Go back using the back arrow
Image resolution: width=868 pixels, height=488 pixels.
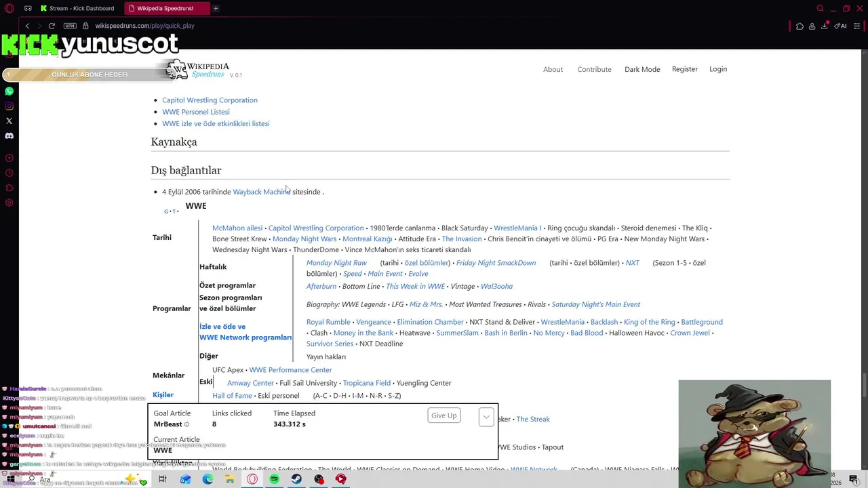tap(27, 26)
